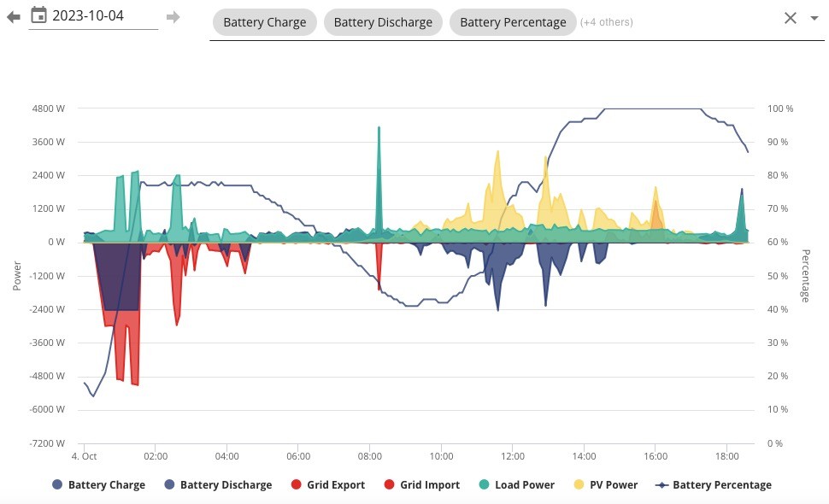The height and width of the screenshot is (504, 829).
Task: Click the Battery Discharge legend color dot
Action: (169, 483)
